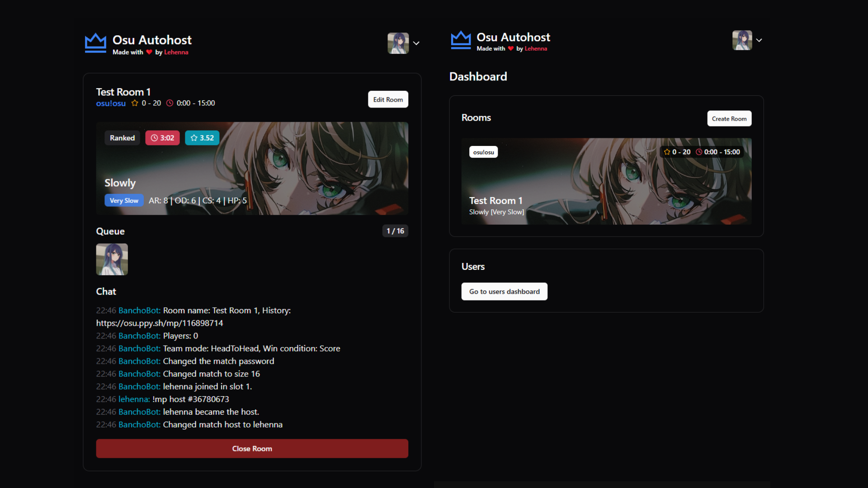
Task: Click chat message '!mp host #36780673'
Action: [190, 399]
